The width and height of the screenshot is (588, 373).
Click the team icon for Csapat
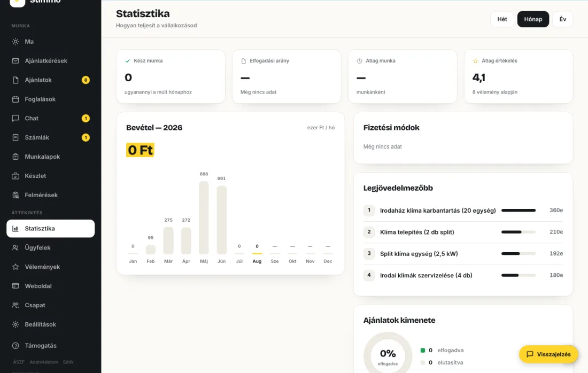pyautogui.click(x=16, y=305)
